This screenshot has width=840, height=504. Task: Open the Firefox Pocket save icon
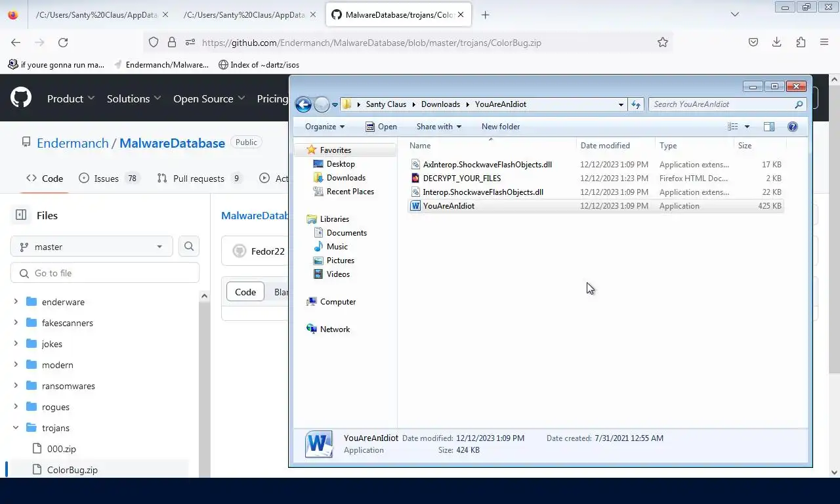click(x=753, y=42)
